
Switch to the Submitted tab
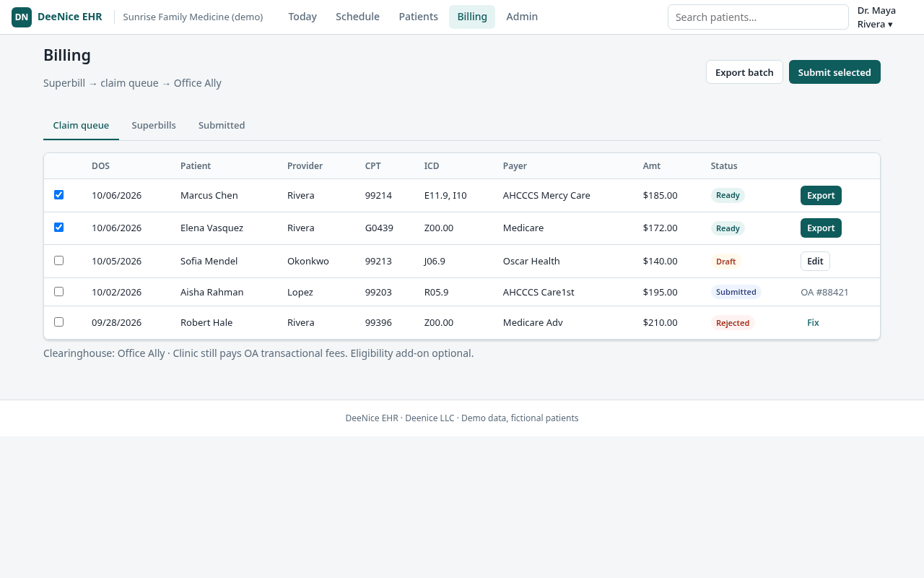pyautogui.click(x=222, y=126)
